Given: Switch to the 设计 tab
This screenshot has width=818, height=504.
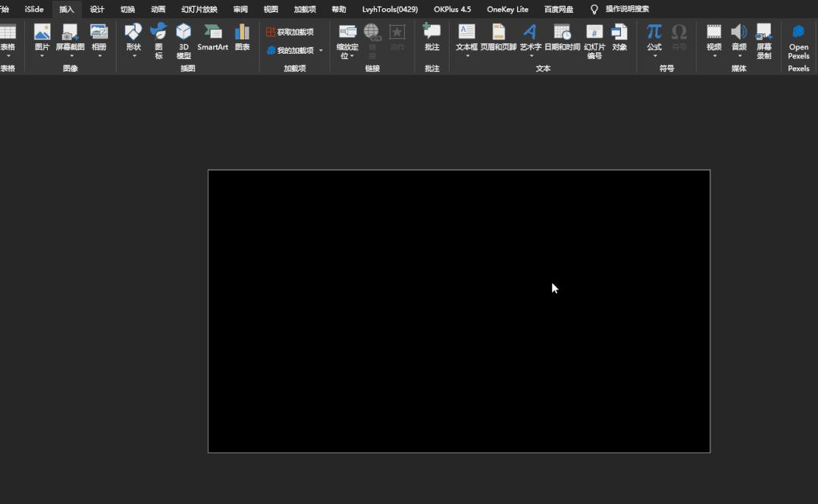Looking at the screenshot, I should [97, 9].
